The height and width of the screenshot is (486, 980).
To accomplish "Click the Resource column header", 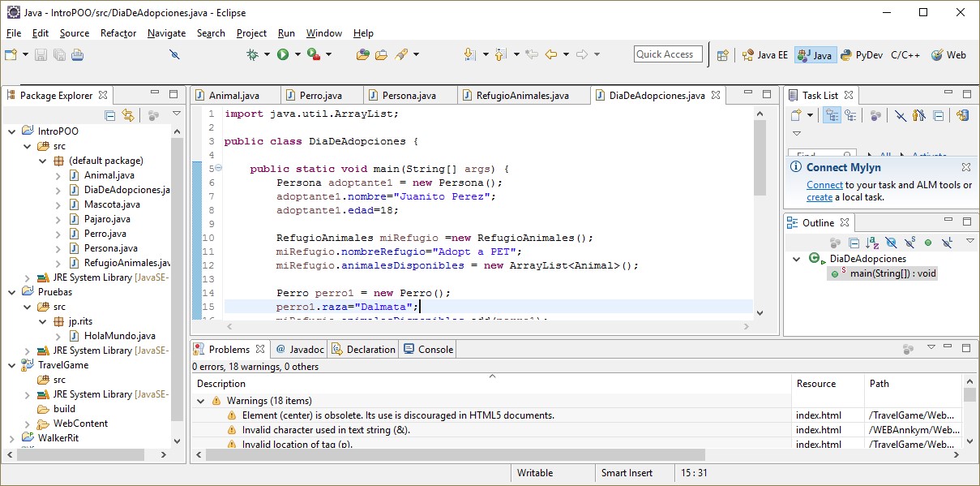I will 828,384.
